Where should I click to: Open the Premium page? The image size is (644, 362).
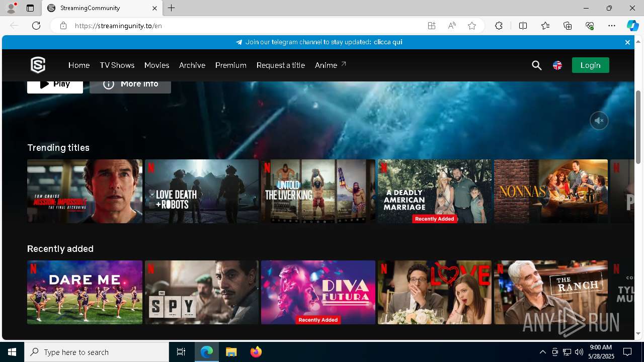[x=231, y=65]
